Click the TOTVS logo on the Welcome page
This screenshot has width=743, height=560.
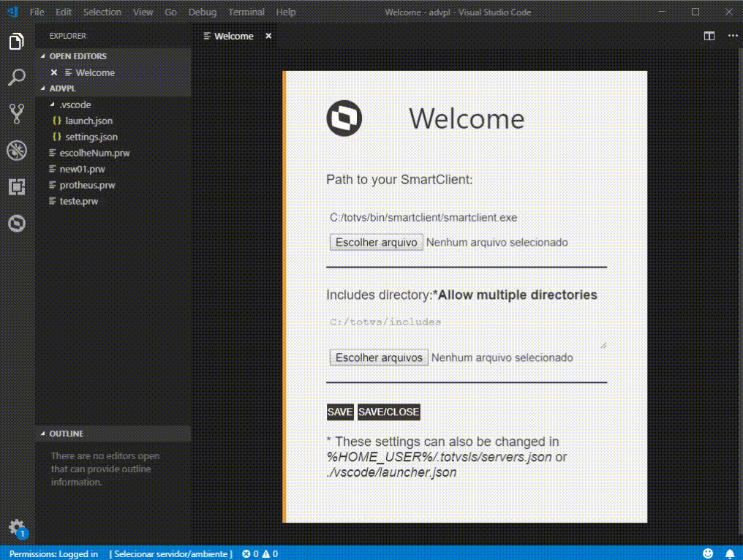[344, 118]
